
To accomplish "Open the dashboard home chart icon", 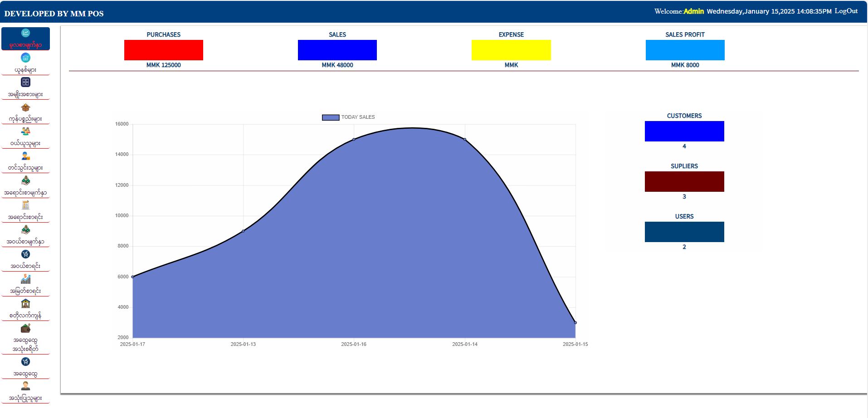I will pos(25,33).
